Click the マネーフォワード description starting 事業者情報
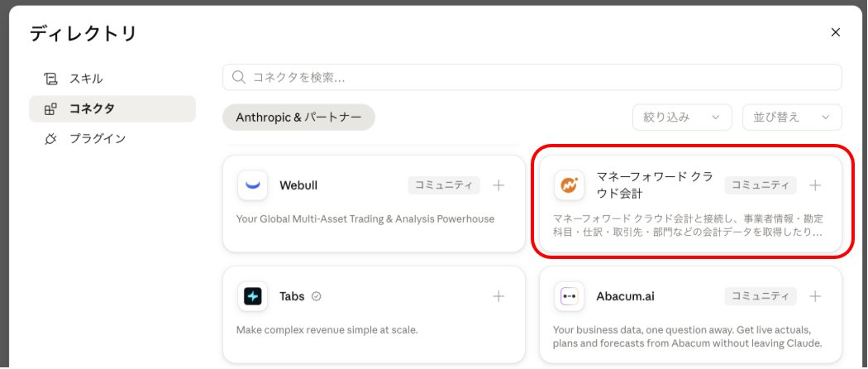 [688, 226]
